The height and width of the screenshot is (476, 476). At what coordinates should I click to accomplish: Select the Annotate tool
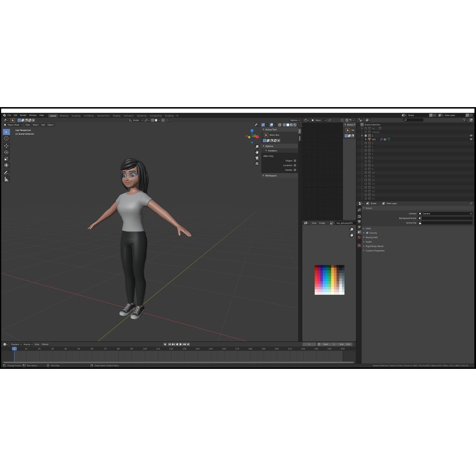(6, 172)
